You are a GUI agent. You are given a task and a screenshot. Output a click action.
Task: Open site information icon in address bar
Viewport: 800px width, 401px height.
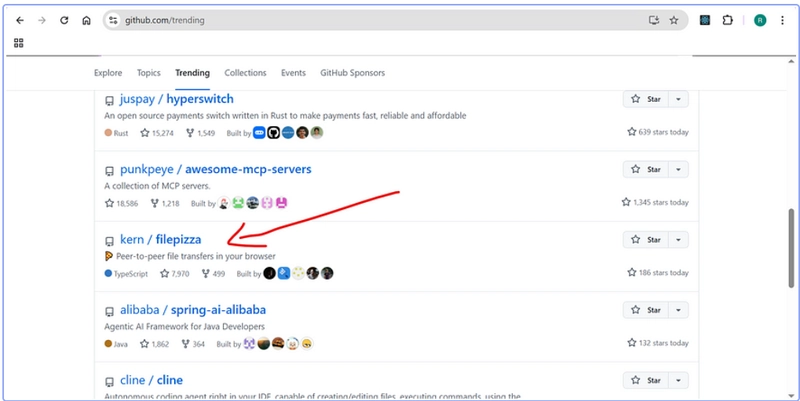pyautogui.click(x=113, y=20)
